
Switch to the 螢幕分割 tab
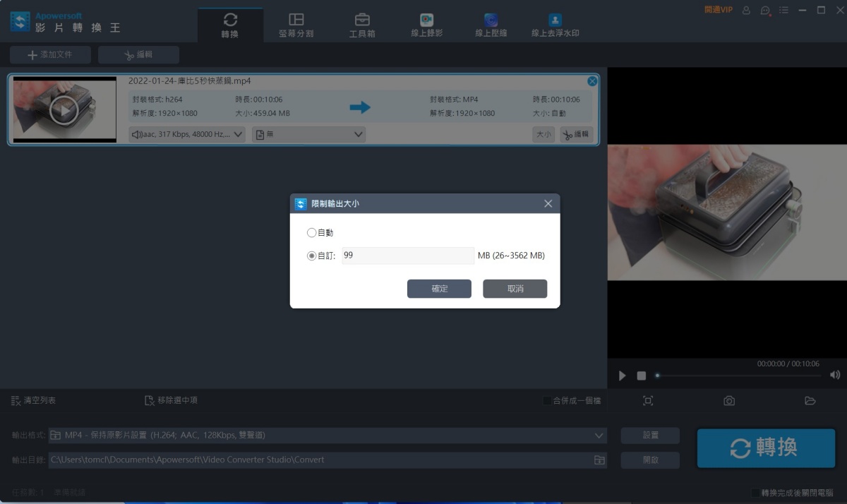pos(296,25)
